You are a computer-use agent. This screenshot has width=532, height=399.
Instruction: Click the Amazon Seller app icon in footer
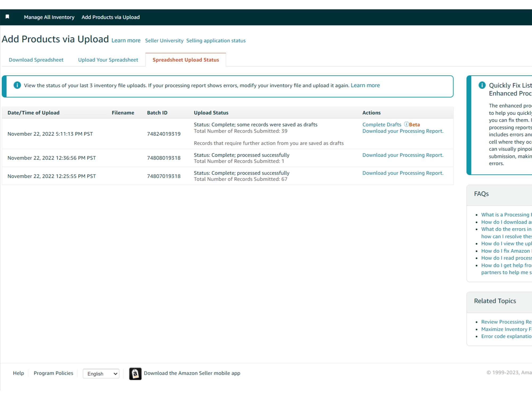tap(135, 373)
